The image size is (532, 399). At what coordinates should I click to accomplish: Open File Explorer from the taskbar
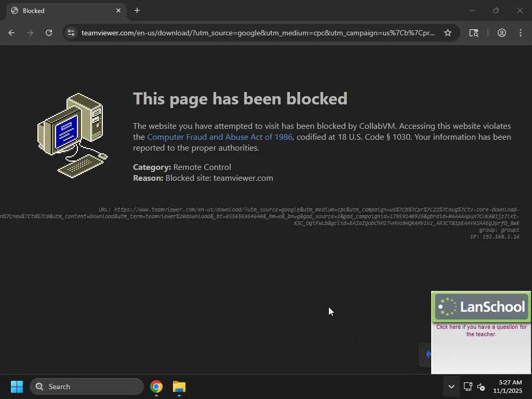point(179,387)
